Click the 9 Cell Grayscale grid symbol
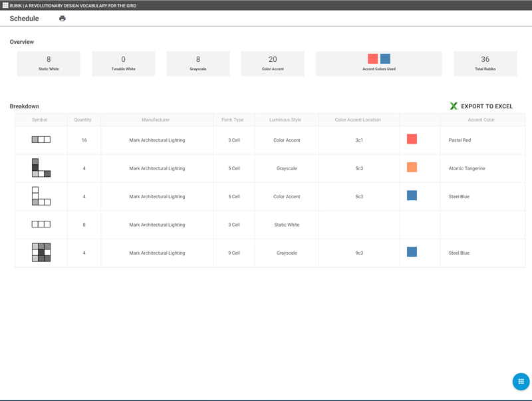The image size is (532, 401). pos(41,252)
